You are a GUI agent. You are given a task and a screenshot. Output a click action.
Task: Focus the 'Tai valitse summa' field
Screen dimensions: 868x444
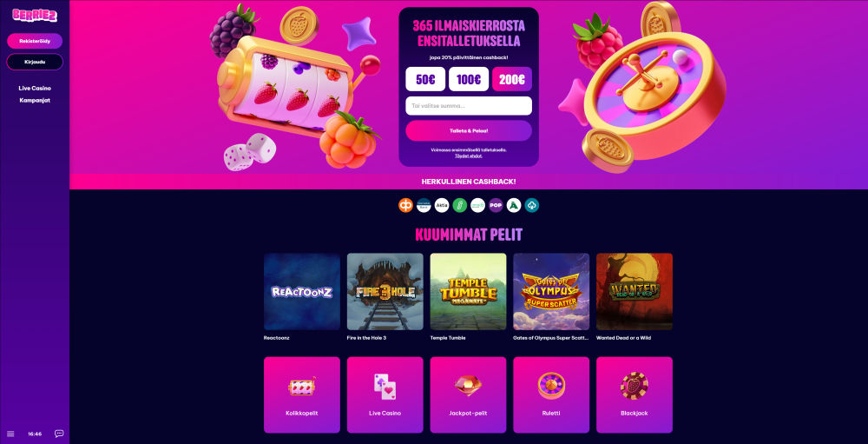[x=469, y=106]
